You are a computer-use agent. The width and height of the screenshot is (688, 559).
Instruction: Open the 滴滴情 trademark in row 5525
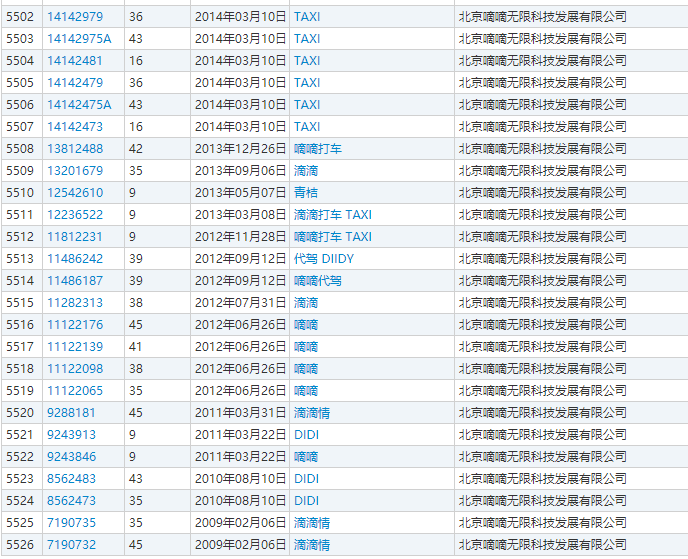click(312, 523)
